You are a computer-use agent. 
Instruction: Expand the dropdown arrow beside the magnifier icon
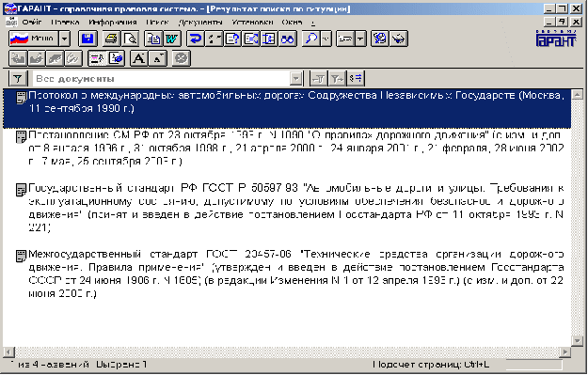326,39
